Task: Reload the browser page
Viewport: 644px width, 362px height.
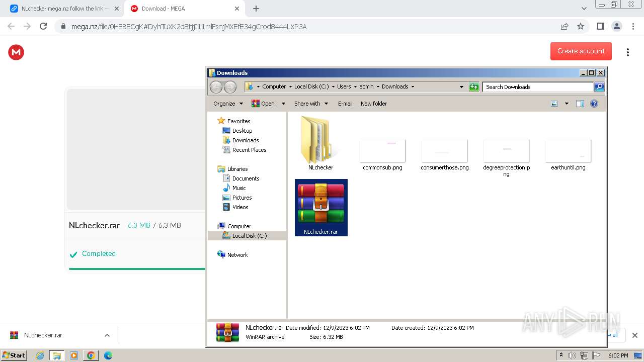Action: 43,26
